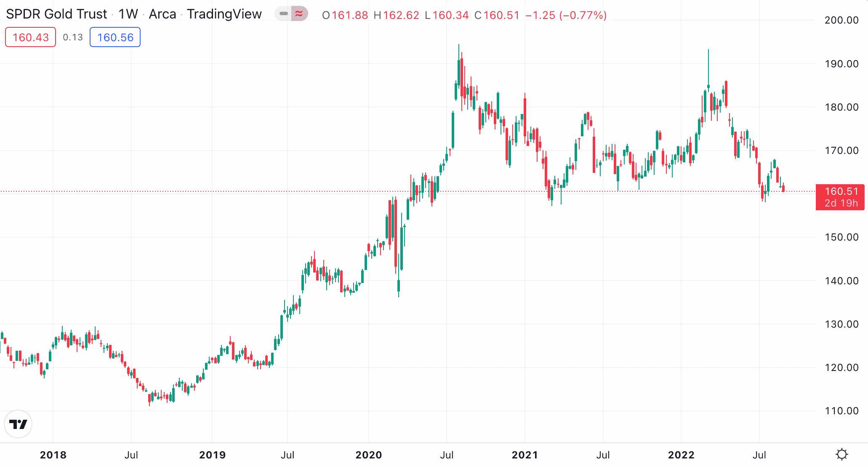Click the open value O161.88
Image resolution: width=868 pixels, height=466 pixels.
[x=345, y=15]
